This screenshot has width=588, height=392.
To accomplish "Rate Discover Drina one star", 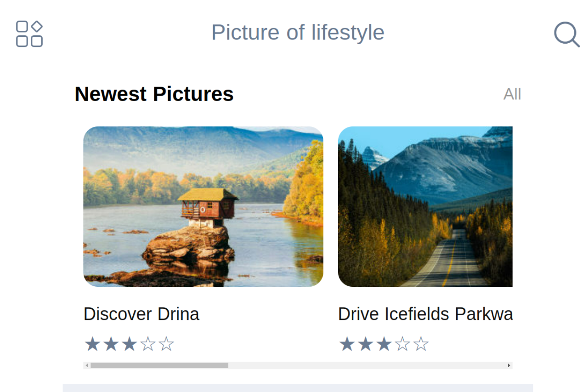I will point(92,344).
